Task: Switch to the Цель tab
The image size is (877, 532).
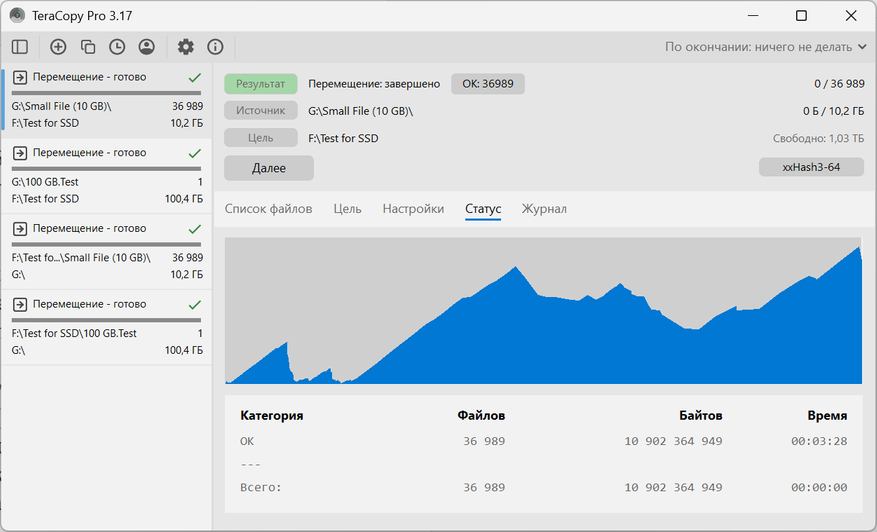Action: tap(347, 209)
